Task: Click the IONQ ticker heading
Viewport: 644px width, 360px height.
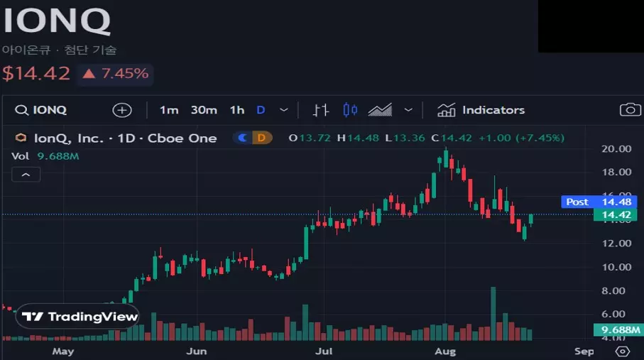Action: tap(57, 21)
